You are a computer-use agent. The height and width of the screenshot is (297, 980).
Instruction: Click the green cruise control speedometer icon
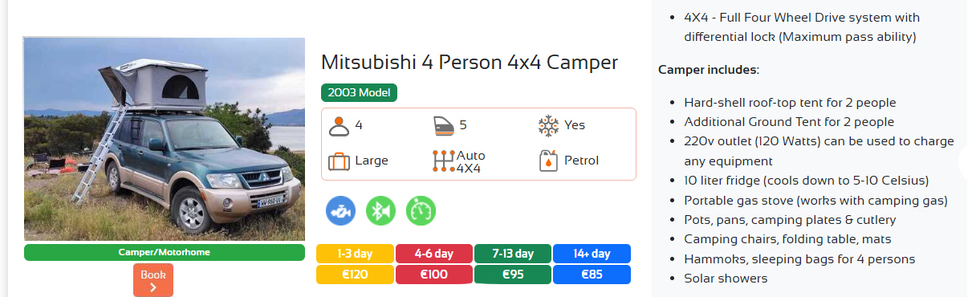click(x=421, y=210)
